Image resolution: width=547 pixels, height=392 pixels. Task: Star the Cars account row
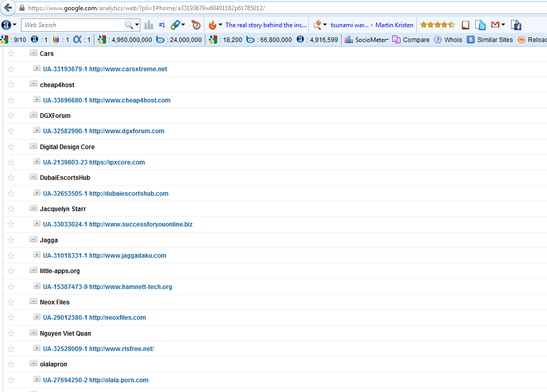(11, 53)
